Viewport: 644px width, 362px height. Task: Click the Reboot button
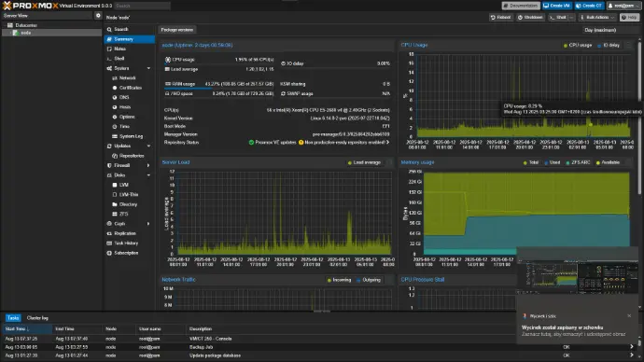pyautogui.click(x=500, y=17)
